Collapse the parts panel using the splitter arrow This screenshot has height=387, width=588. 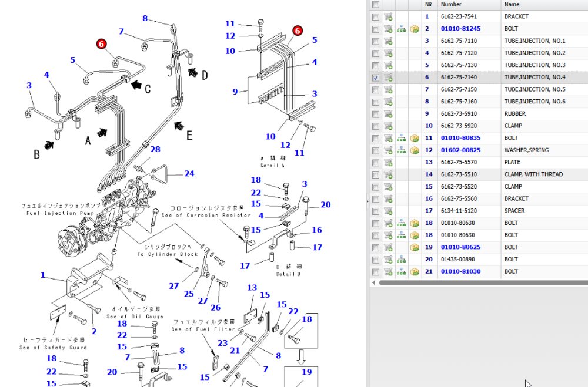pyautogui.click(x=367, y=201)
